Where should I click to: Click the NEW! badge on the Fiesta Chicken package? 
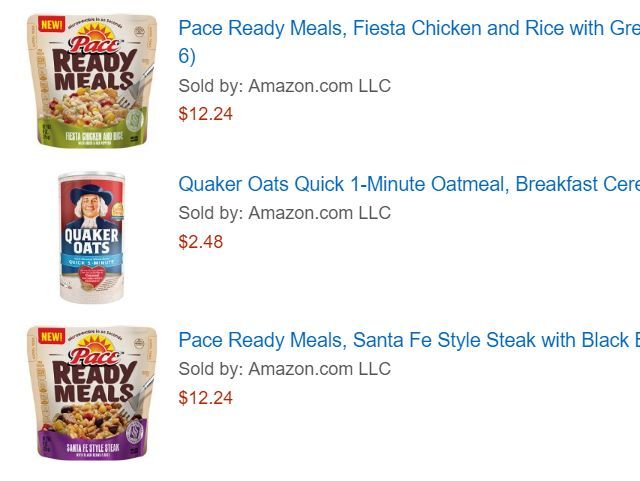point(52,24)
